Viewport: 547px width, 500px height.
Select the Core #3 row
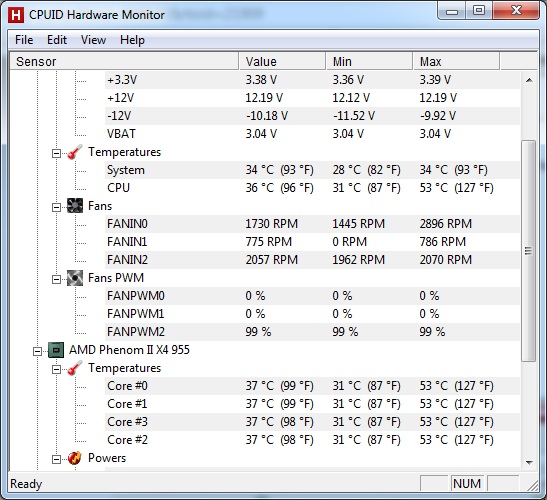[x=312, y=422]
